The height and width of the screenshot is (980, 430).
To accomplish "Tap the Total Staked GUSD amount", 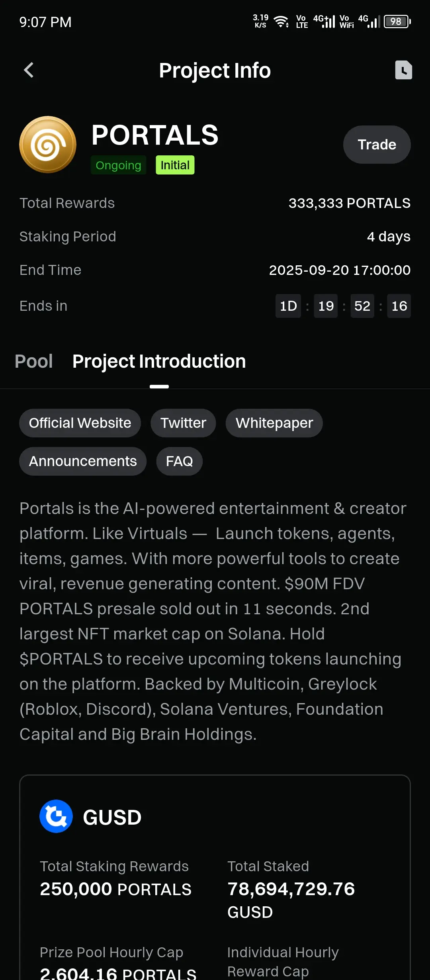I will click(x=291, y=900).
